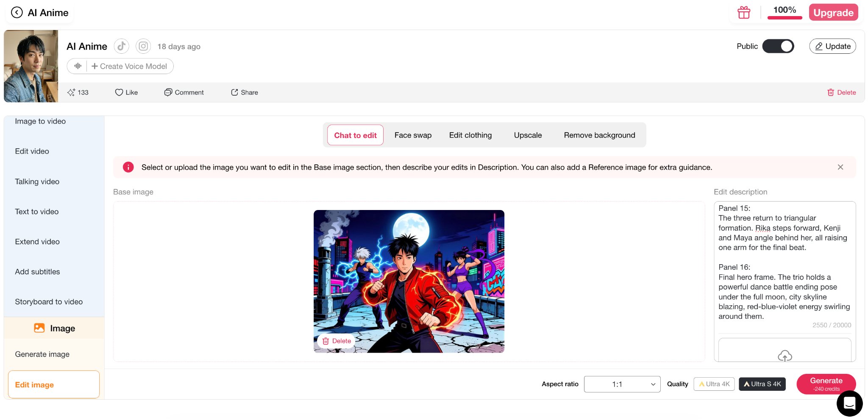Click Generate for 240 credits
The height and width of the screenshot is (420, 868).
click(x=826, y=384)
